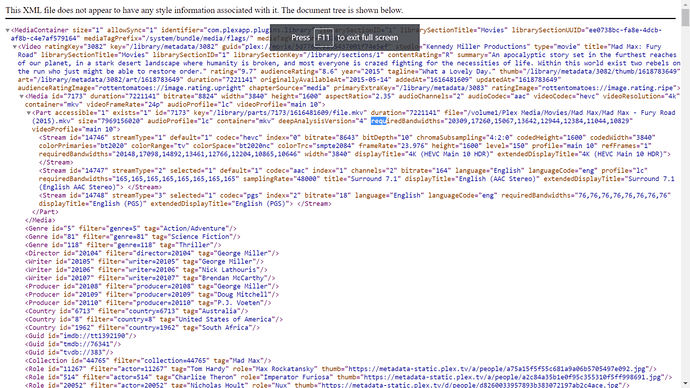Click the samplingRate="48000" attribute
Image resolution: width=690 pixels, height=388 pixels.
pyautogui.click(x=281, y=179)
